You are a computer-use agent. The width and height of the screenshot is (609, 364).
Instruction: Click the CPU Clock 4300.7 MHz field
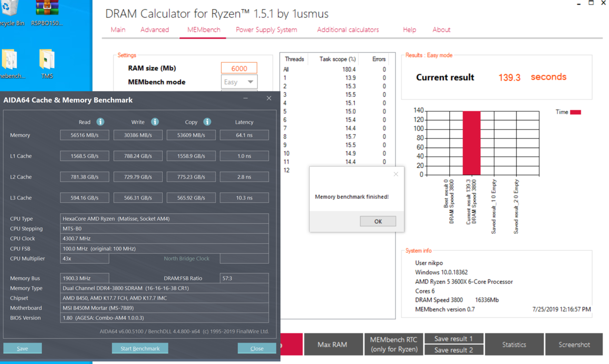165,238
